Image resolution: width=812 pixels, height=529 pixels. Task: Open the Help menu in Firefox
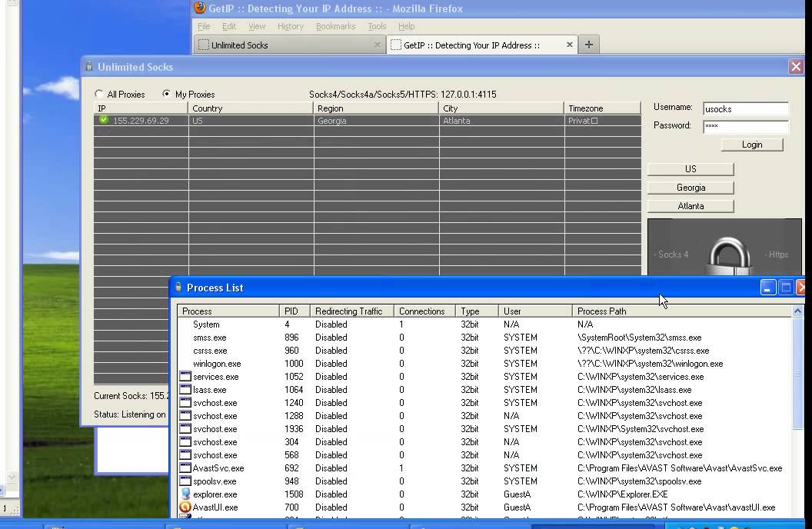click(407, 26)
